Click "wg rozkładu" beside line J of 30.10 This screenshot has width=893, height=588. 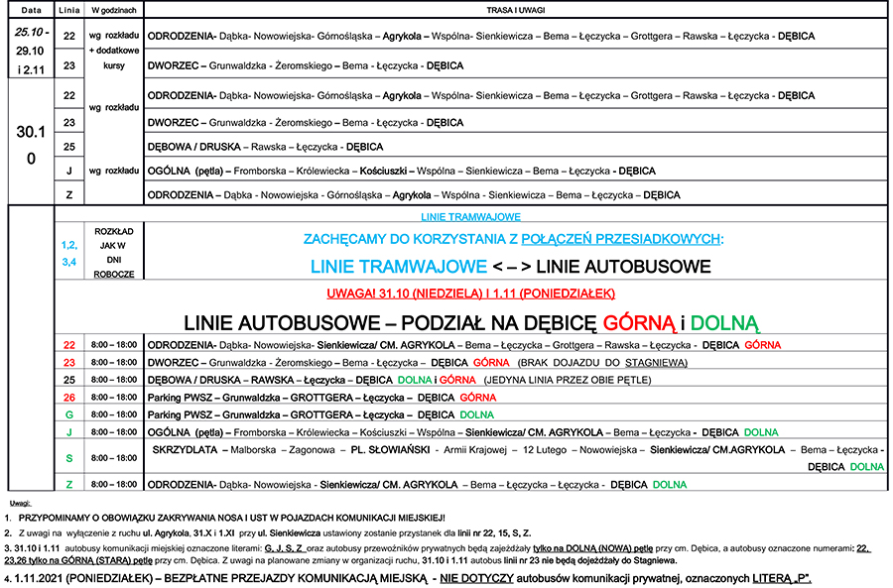pos(114,171)
